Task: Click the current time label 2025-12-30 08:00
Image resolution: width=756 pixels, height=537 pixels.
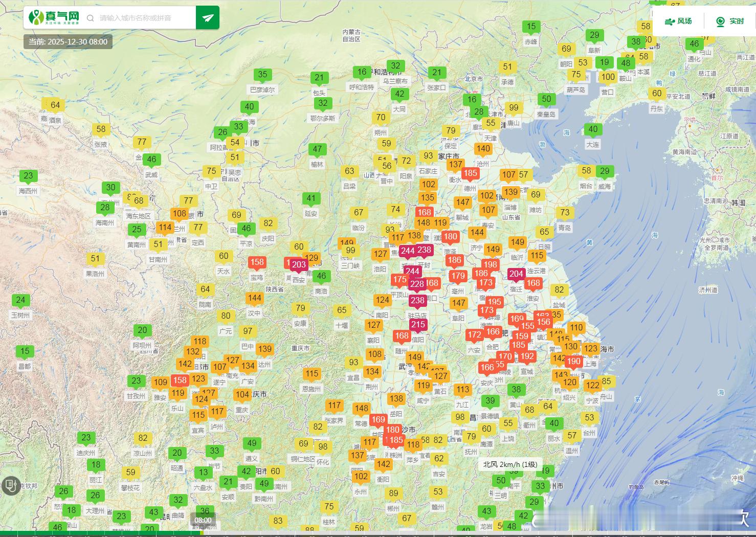Action: click(68, 42)
